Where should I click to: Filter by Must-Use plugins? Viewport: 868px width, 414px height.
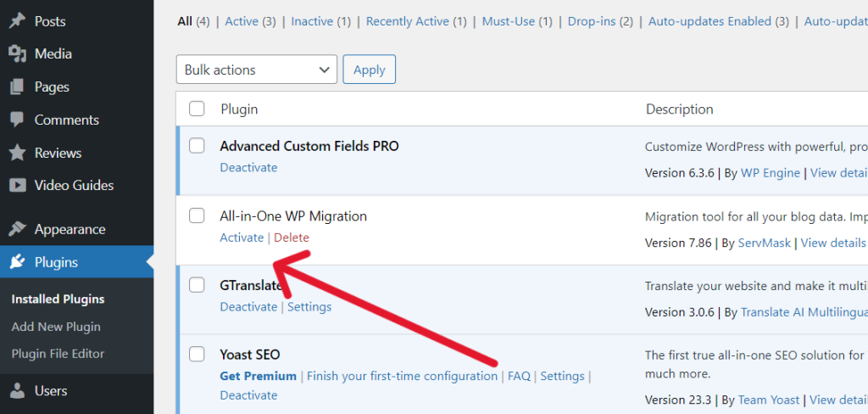tap(509, 21)
